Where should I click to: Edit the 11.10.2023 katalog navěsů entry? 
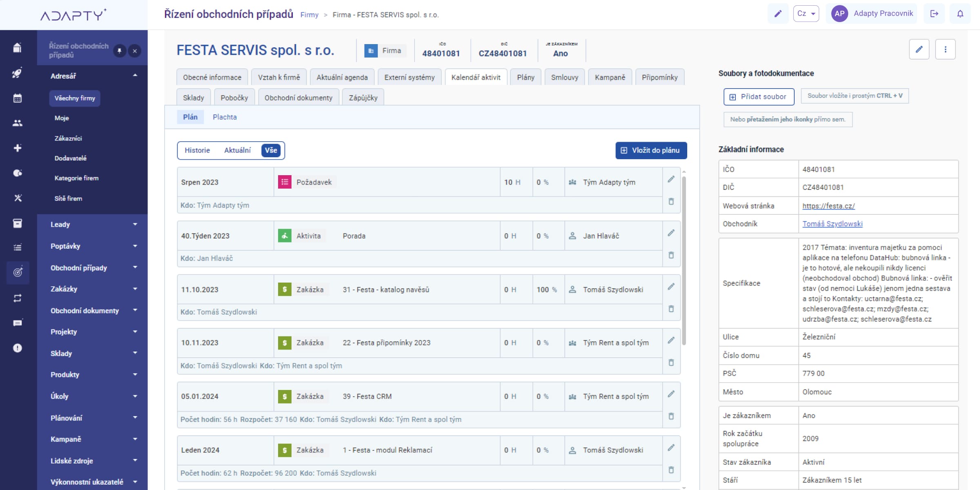[671, 287]
